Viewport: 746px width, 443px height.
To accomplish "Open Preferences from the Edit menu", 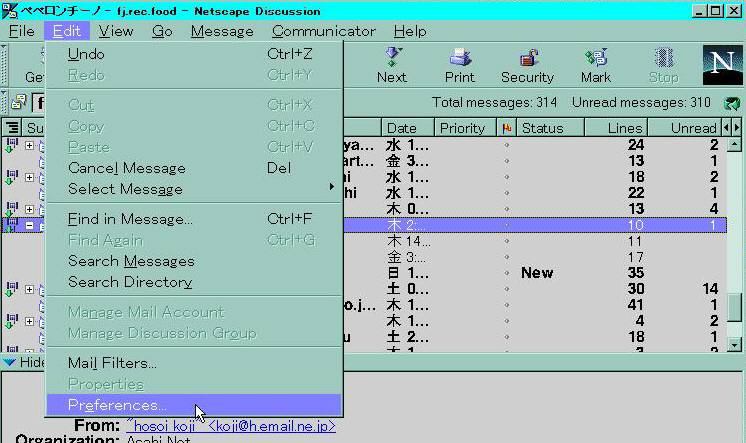I will (117, 405).
